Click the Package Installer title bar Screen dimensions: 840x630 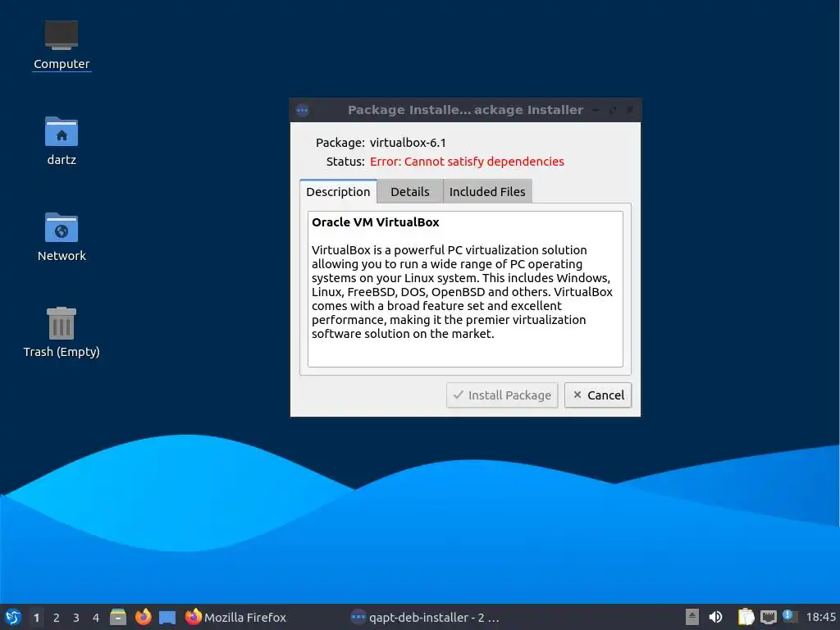(465, 110)
